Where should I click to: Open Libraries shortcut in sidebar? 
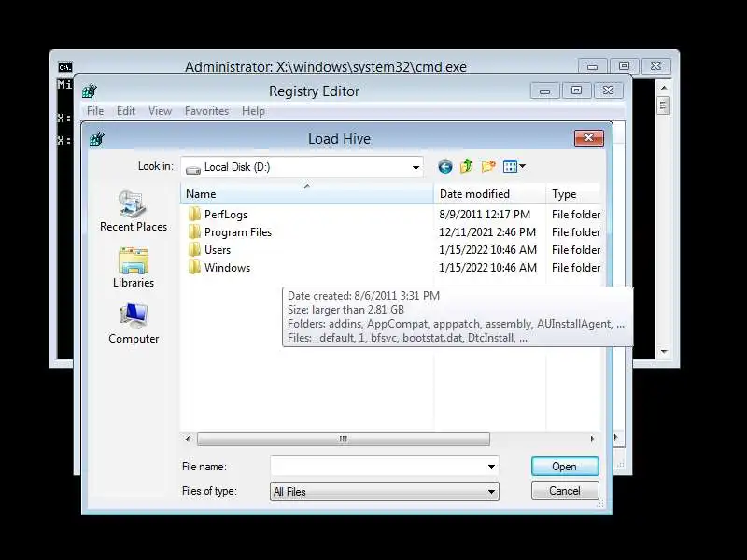coord(133,268)
